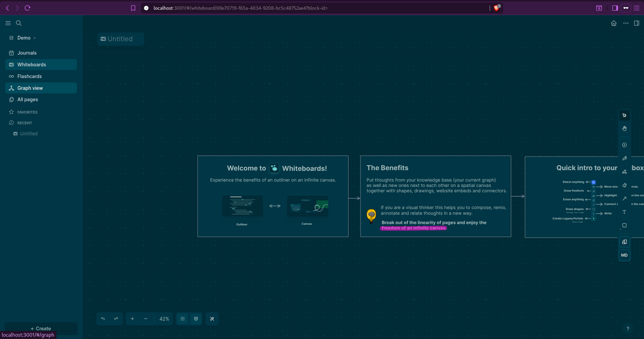Reload the browser page
The width and height of the screenshot is (644, 339).
[x=28, y=8]
